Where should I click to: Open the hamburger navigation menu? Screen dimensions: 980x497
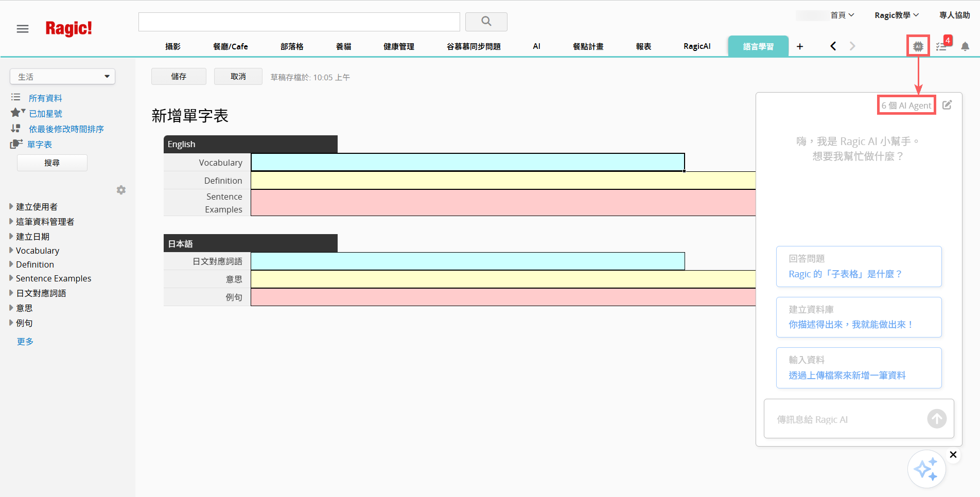click(23, 29)
